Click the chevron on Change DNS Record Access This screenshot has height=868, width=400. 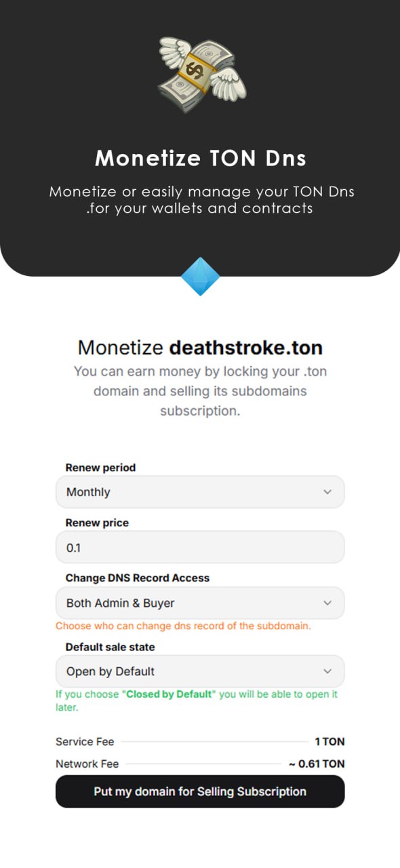(328, 603)
